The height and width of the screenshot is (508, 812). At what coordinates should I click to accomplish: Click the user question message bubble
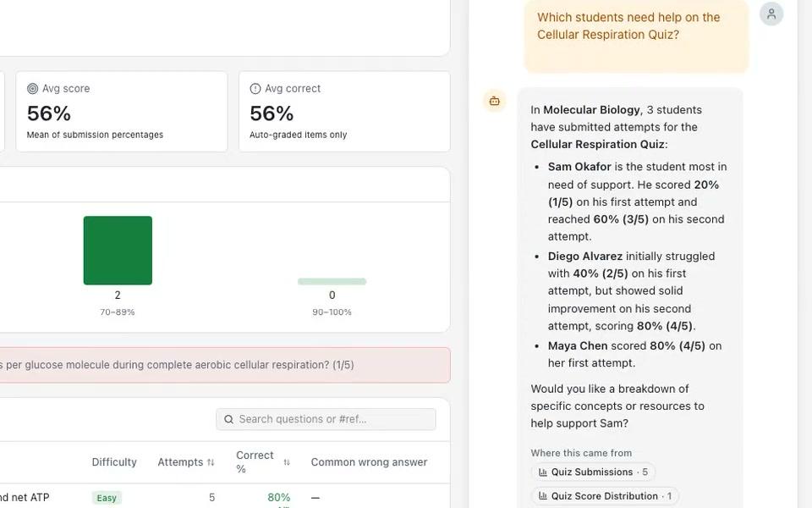[x=636, y=36]
